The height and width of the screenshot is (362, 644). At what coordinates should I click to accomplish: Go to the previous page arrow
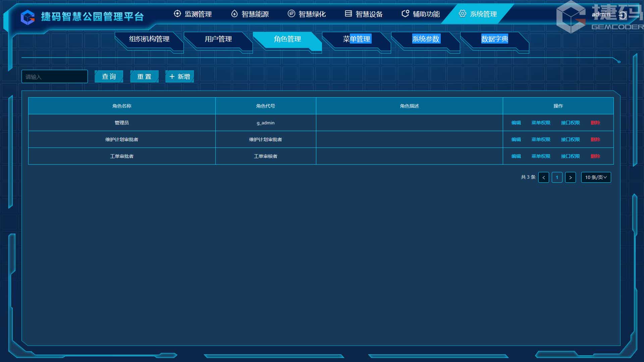click(x=543, y=177)
